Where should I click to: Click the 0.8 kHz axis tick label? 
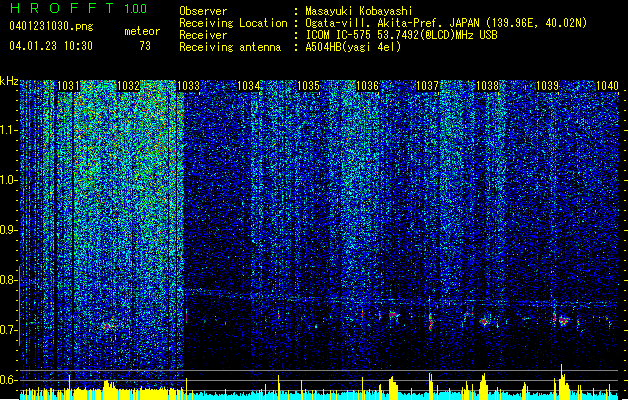[8, 280]
